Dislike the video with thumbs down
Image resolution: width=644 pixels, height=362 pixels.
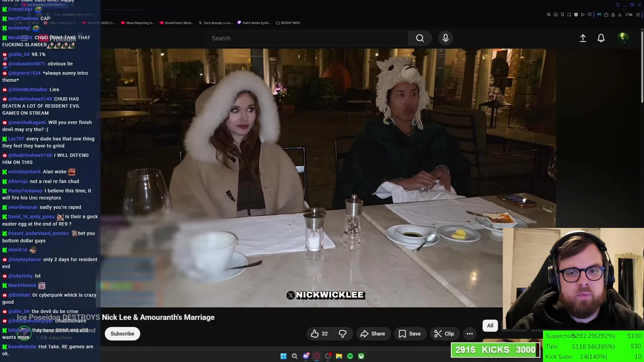click(343, 334)
